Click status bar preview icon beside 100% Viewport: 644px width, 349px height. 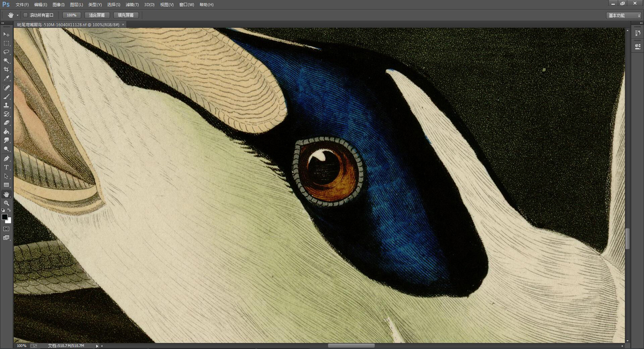[34, 346]
